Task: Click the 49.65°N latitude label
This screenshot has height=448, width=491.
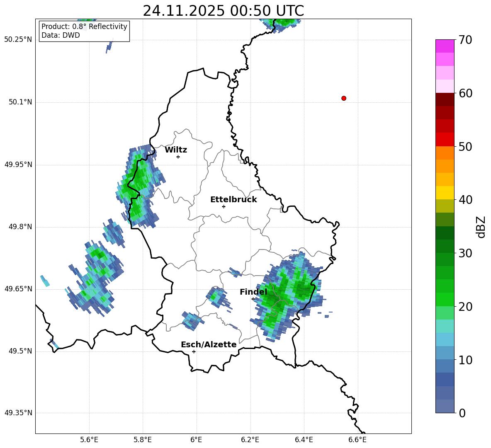Action: point(18,288)
